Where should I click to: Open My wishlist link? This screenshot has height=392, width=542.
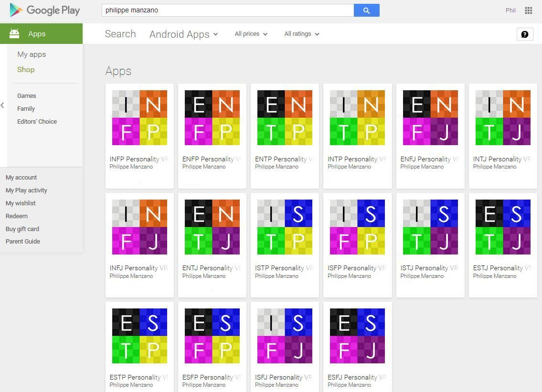(21, 203)
